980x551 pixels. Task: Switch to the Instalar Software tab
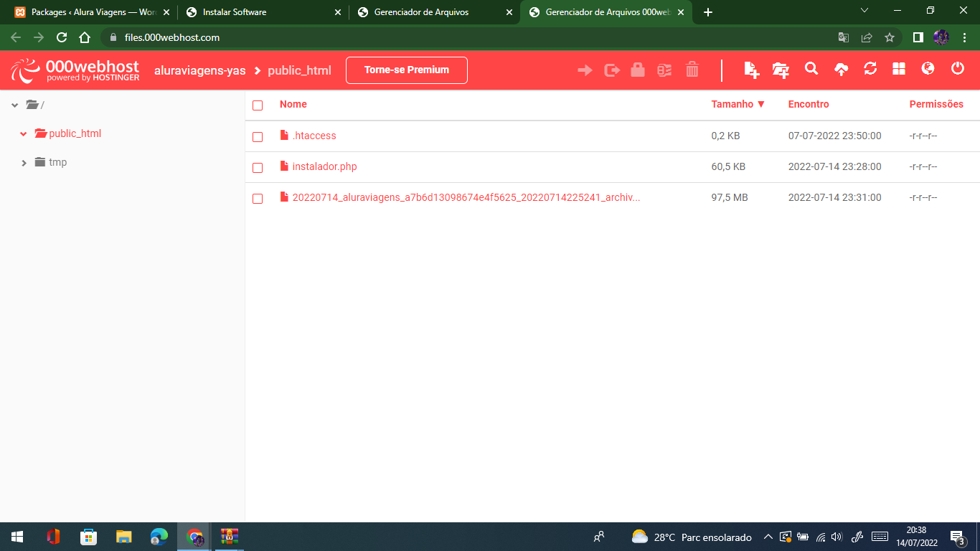tap(264, 12)
